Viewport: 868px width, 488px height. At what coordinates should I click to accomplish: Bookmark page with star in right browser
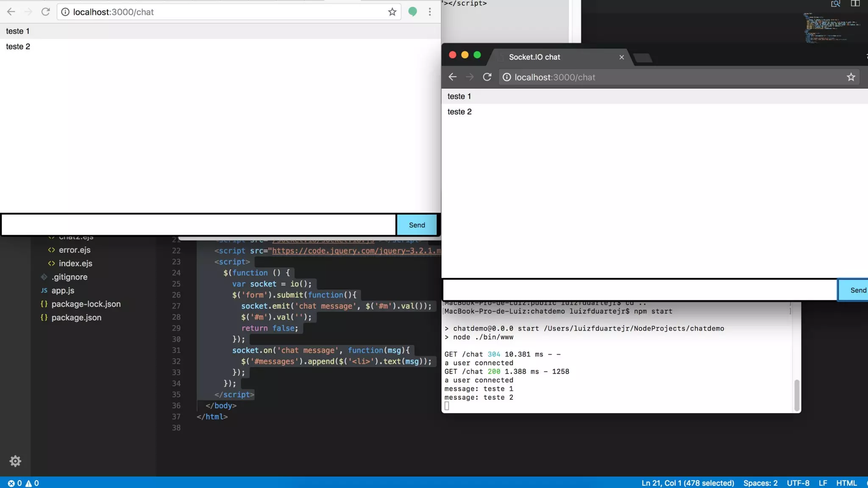[851, 77]
